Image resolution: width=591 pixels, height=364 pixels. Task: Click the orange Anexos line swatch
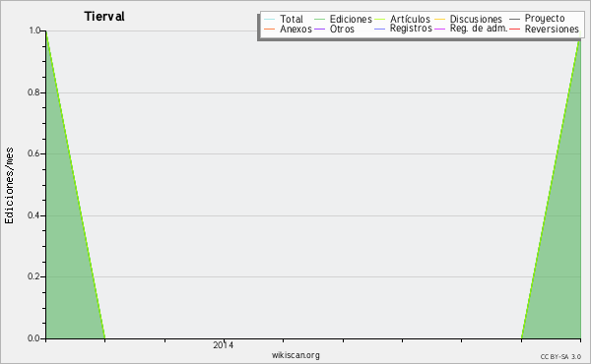[x=270, y=29]
